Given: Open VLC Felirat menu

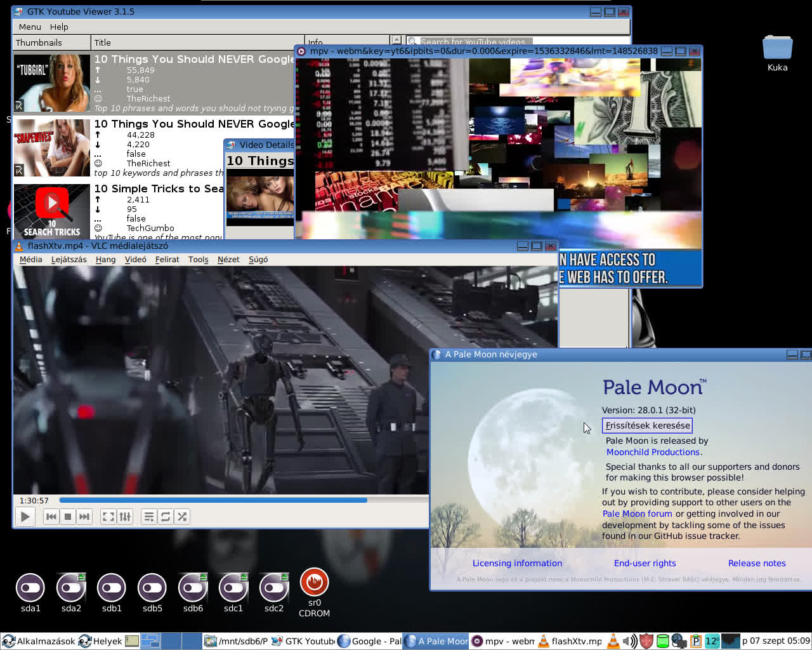Looking at the screenshot, I should 167,259.
